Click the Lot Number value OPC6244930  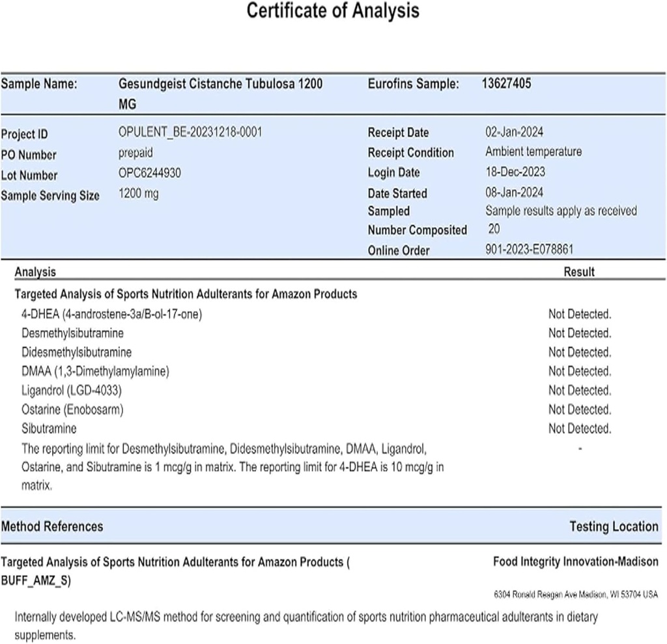click(150, 173)
